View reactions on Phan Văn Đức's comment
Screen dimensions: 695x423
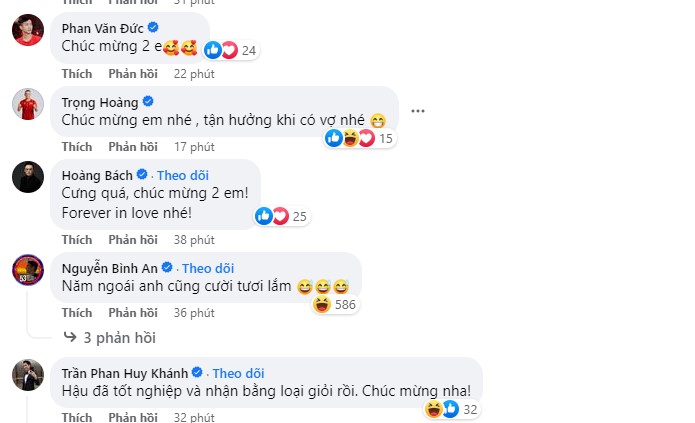tap(231, 51)
